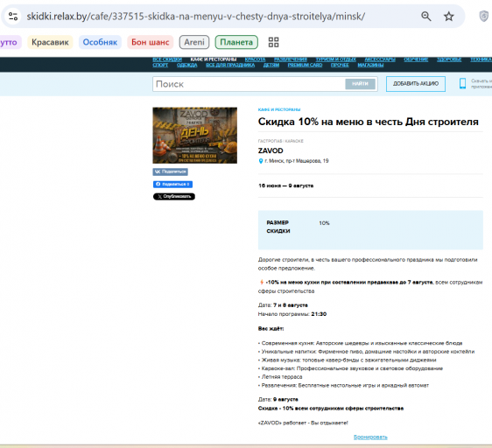This screenshot has width=492, height=448.
Task: Click the «ZAVOD» работает closing line
Action: click(x=303, y=423)
